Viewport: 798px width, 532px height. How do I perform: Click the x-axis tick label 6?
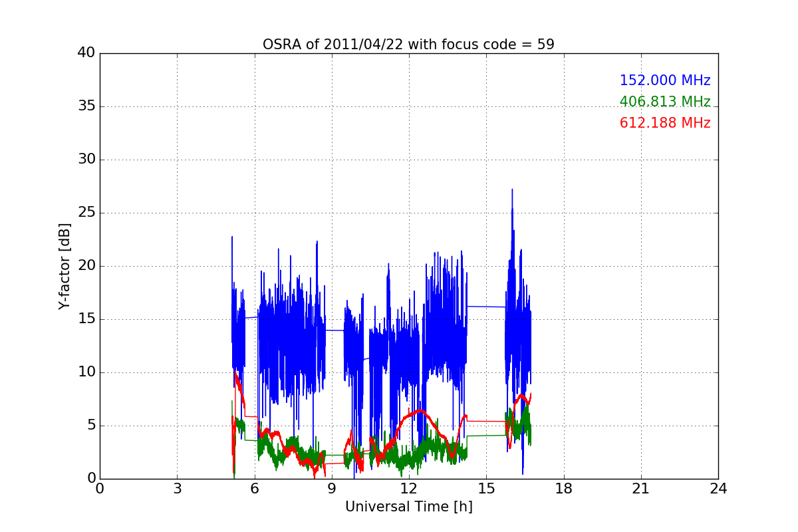254,488
